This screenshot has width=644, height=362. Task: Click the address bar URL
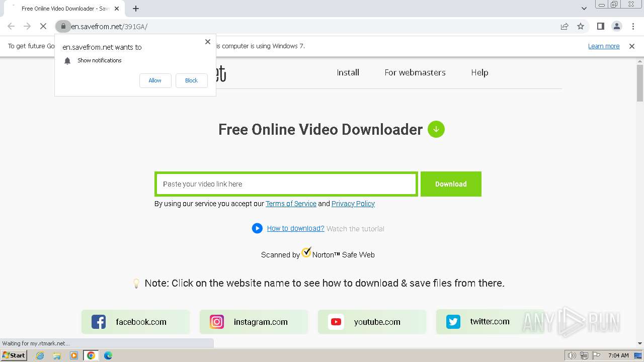pos(109,26)
